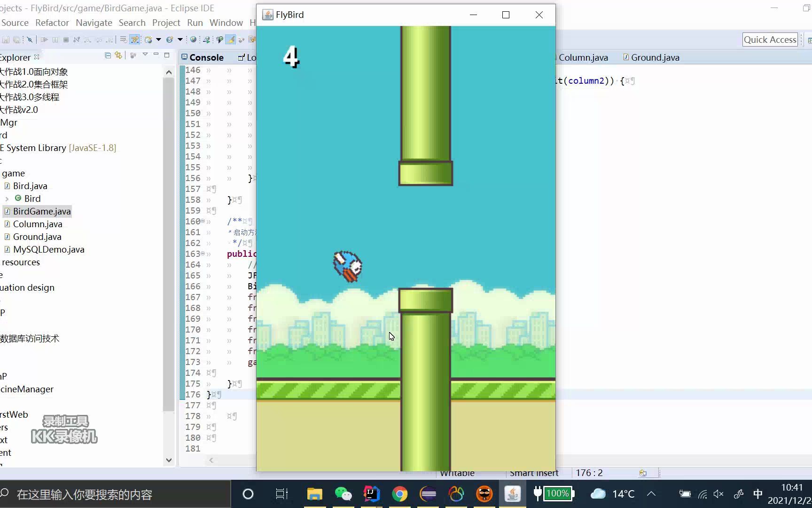Select the resources folder in explorer
812x508 pixels.
21,262
